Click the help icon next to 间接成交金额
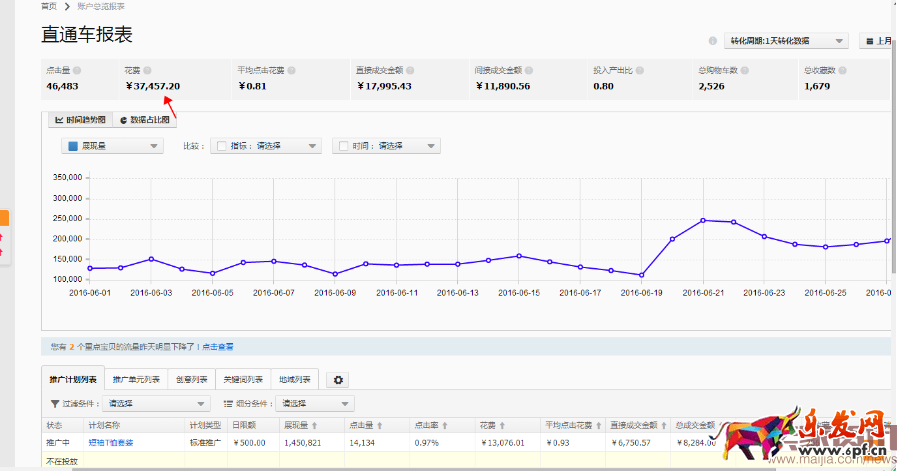Viewport: 897px width, 471px height. point(529,70)
